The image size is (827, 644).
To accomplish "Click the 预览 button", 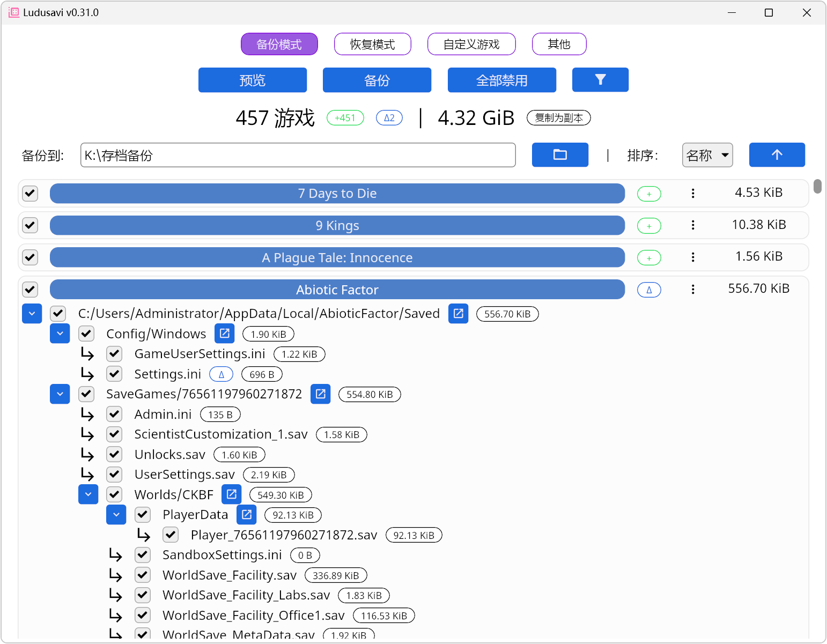I will click(x=253, y=80).
